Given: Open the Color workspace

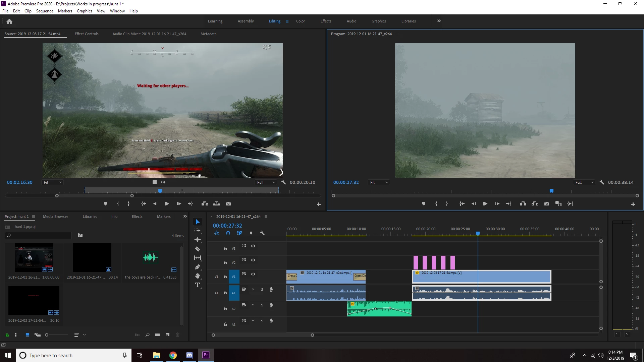Looking at the screenshot, I should (300, 21).
